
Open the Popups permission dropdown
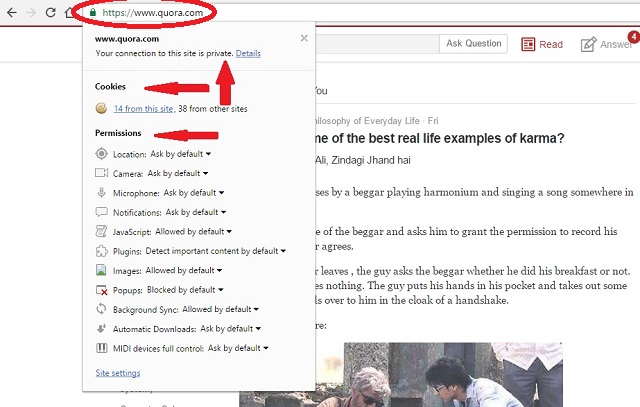click(189, 290)
